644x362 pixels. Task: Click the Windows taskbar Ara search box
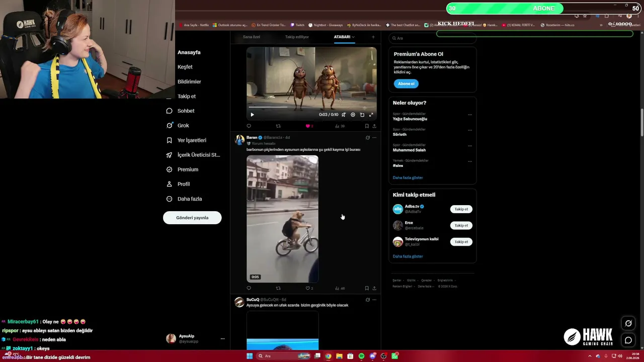pos(283,356)
